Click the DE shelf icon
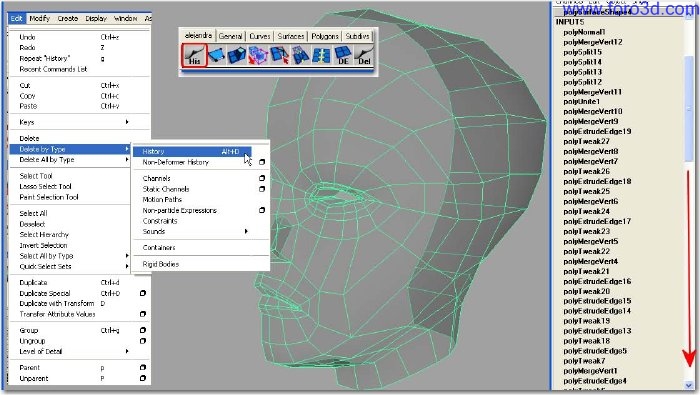The image size is (700, 395). coord(342,55)
